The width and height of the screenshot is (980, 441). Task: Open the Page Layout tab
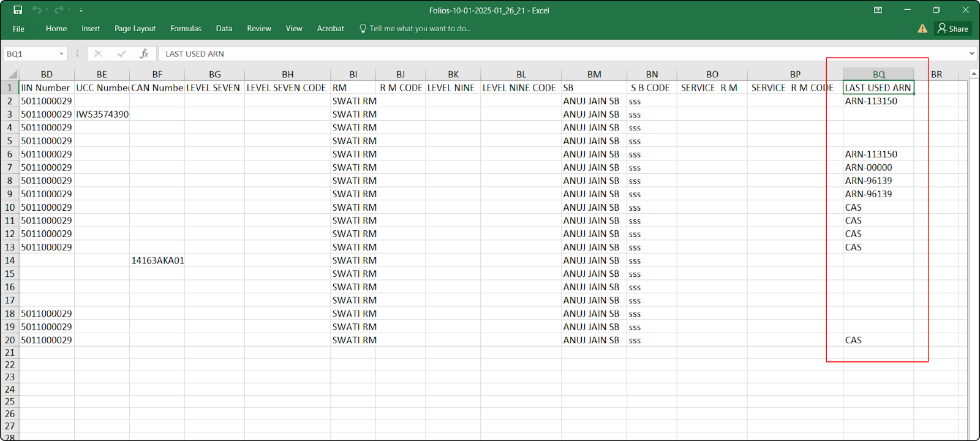pos(135,28)
